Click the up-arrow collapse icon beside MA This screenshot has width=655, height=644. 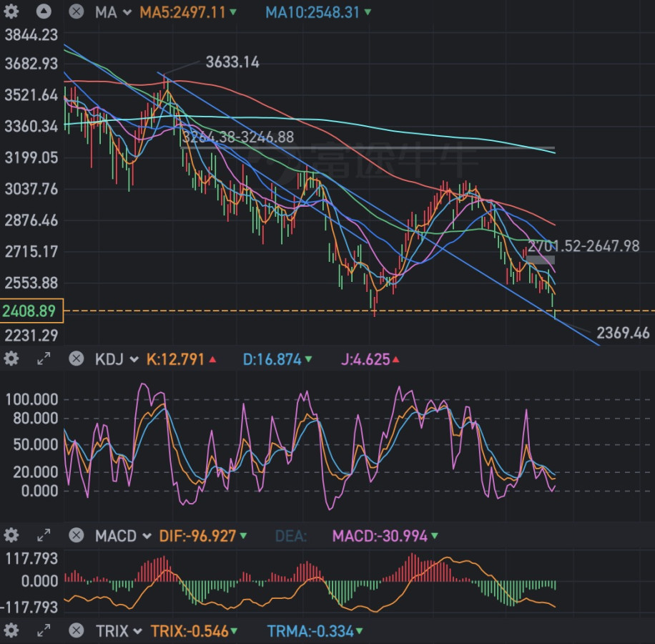44,12
